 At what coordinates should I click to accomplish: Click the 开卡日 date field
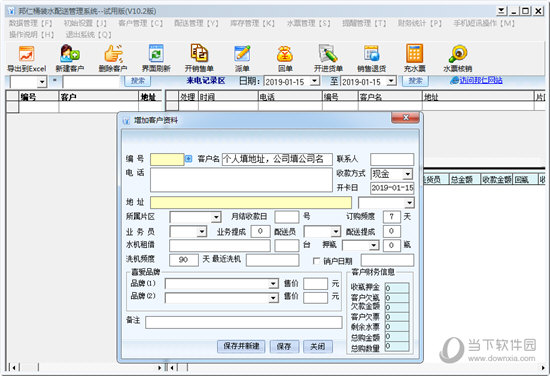pos(392,188)
